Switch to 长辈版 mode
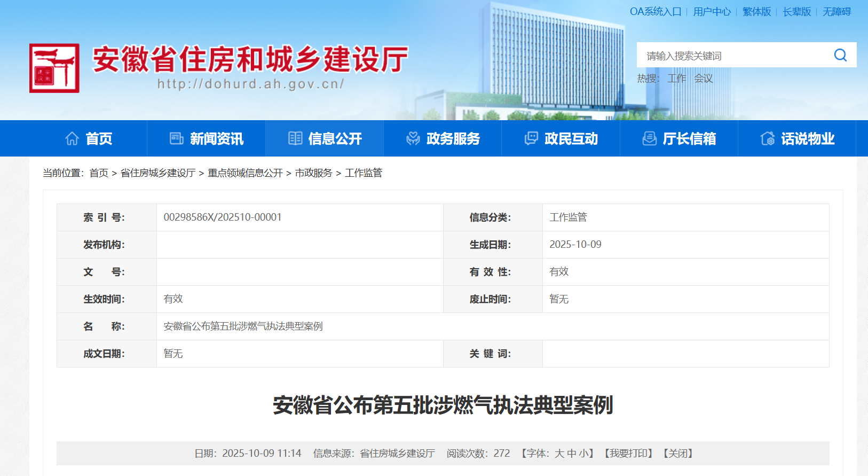 click(x=797, y=12)
